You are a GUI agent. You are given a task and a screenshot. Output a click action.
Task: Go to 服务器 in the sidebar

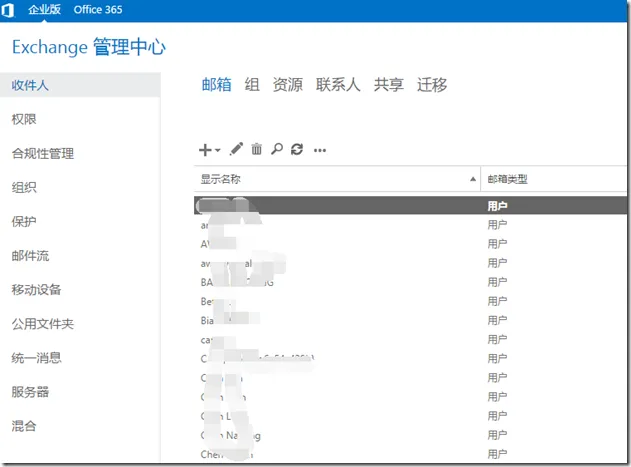[30, 392]
